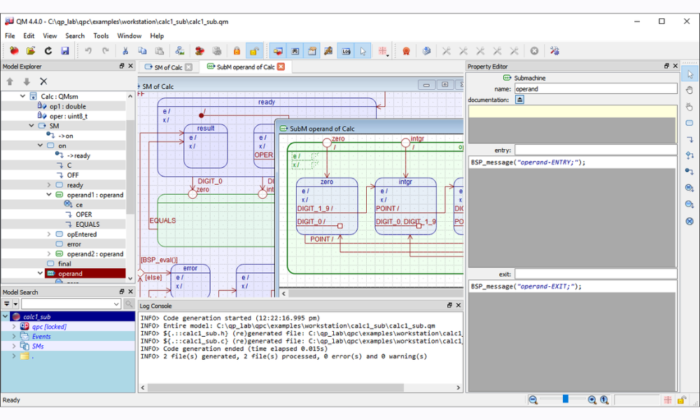Click the red Generate Code icon

pos(406,51)
